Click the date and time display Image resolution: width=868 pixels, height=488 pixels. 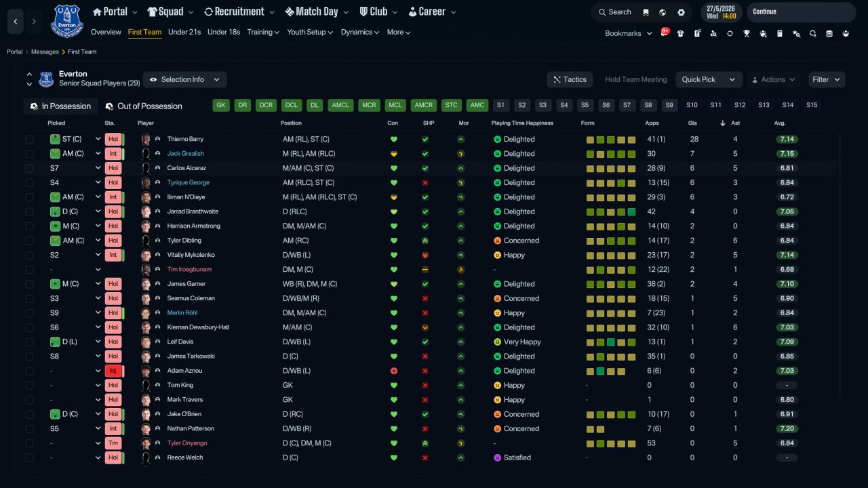click(x=721, y=12)
